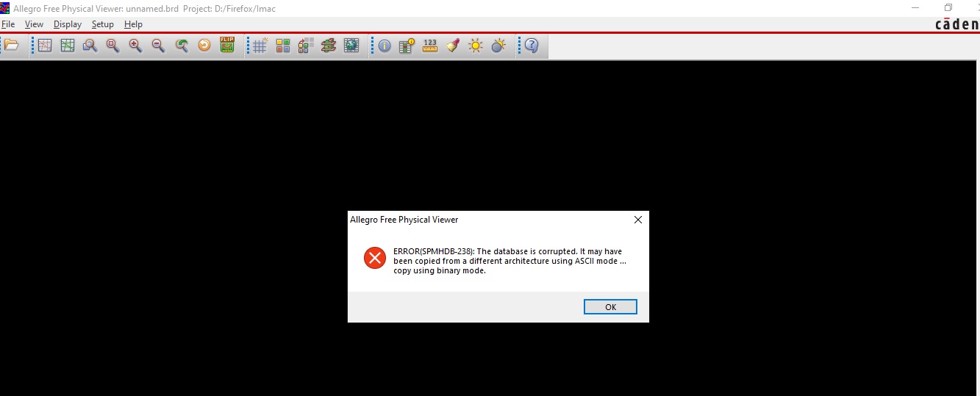
Task: Click the Zoom Previous icon
Action: pos(182,46)
